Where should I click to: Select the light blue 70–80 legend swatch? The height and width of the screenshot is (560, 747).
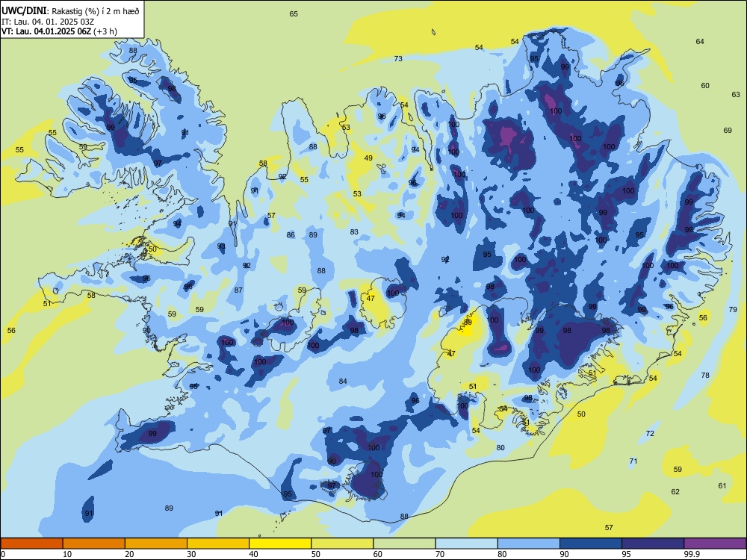[x=466, y=544]
